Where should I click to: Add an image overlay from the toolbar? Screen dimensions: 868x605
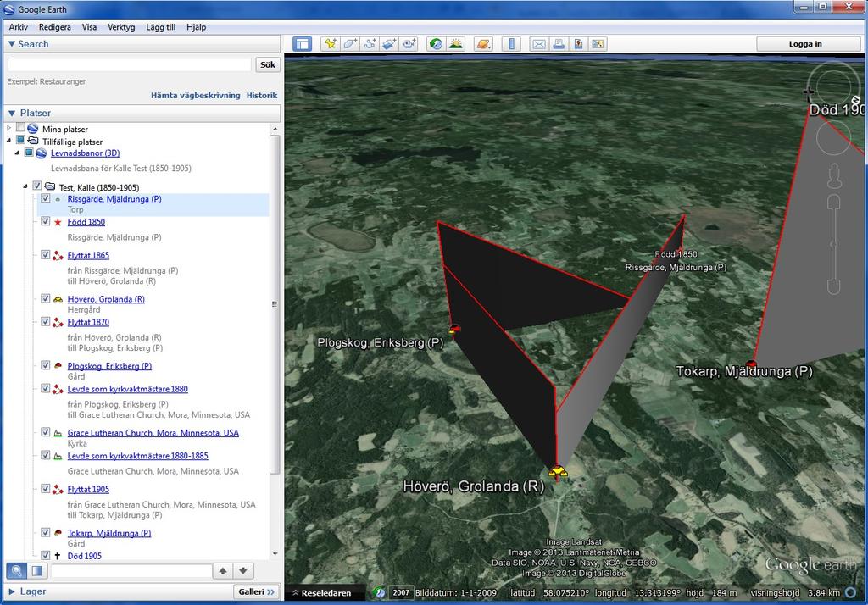(x=389, y=44)
